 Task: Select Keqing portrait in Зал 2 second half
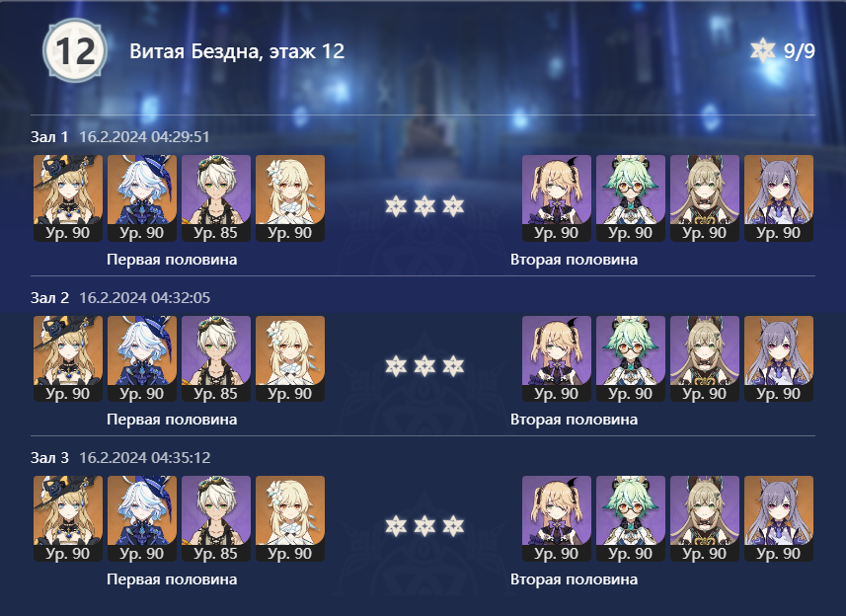click(779, 358)
